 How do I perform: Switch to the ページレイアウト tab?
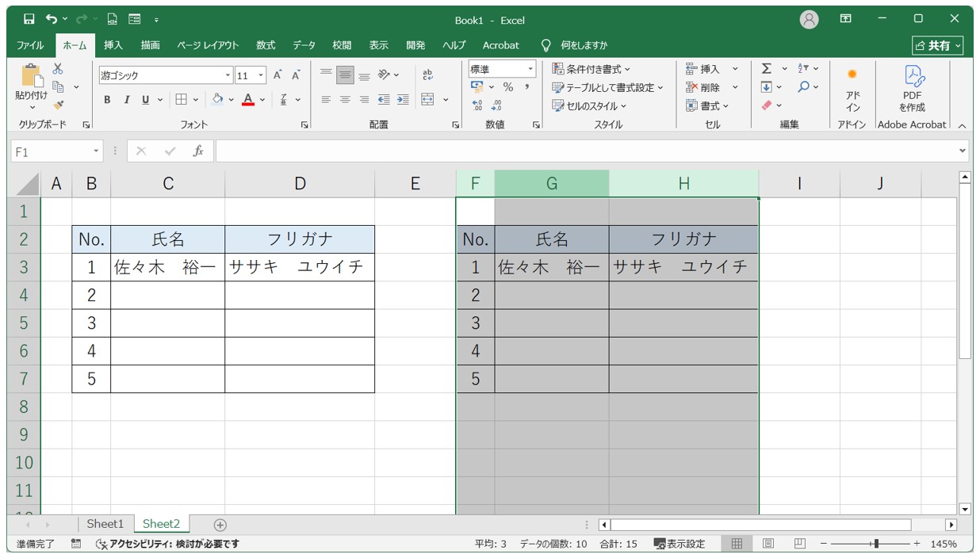(x=208, y=45)
